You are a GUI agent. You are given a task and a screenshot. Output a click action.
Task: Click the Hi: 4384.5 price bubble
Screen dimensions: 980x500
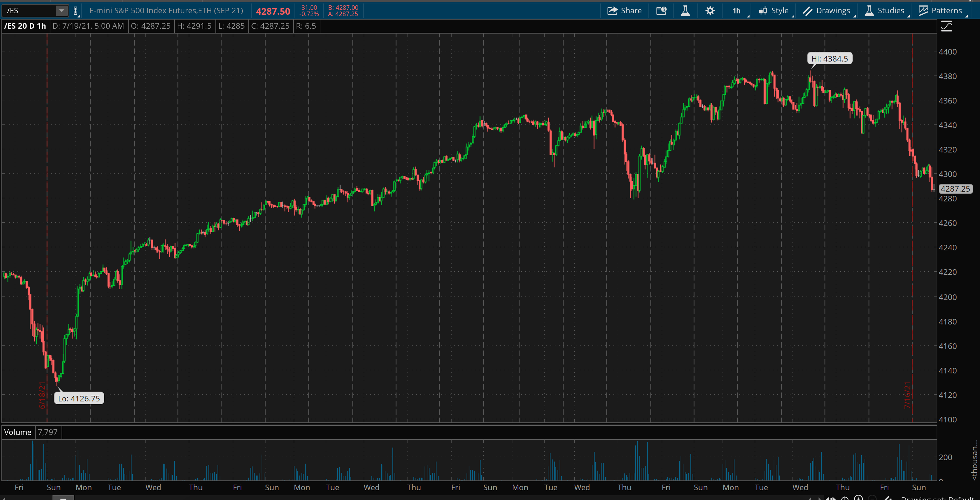pos(829,58)
